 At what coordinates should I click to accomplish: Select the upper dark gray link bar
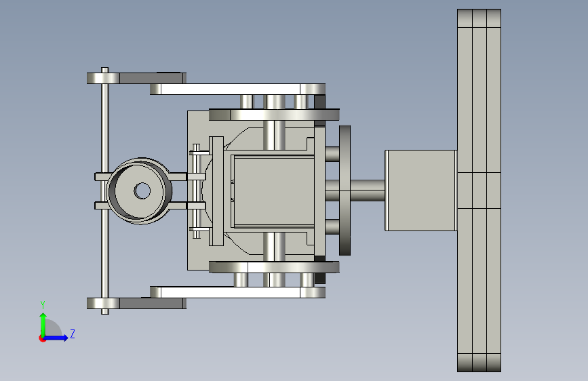pos(153,78)
